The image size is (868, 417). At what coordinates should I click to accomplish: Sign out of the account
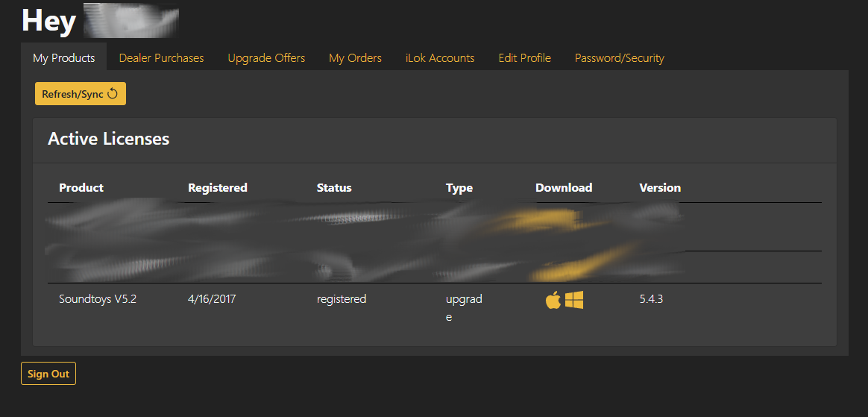click(x=48, y=374)
